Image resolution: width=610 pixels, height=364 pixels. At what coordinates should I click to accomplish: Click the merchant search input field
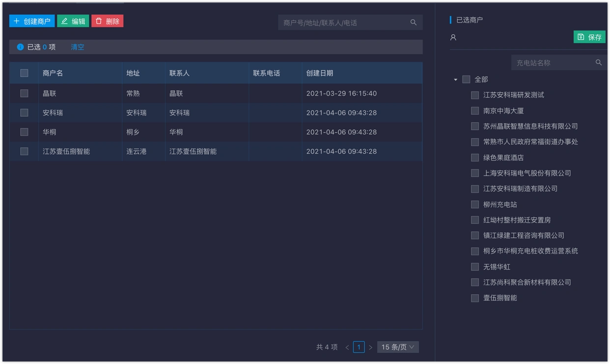(344, 22)
